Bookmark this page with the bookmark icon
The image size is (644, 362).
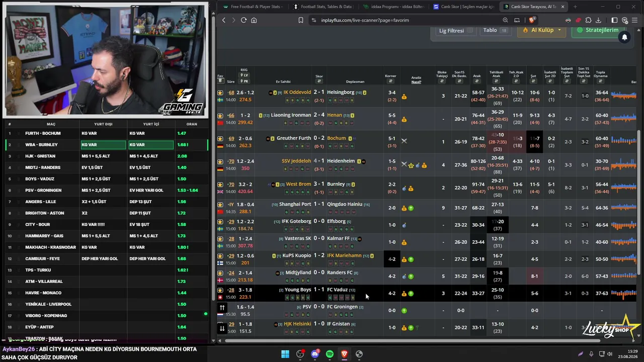coord(300,20)
